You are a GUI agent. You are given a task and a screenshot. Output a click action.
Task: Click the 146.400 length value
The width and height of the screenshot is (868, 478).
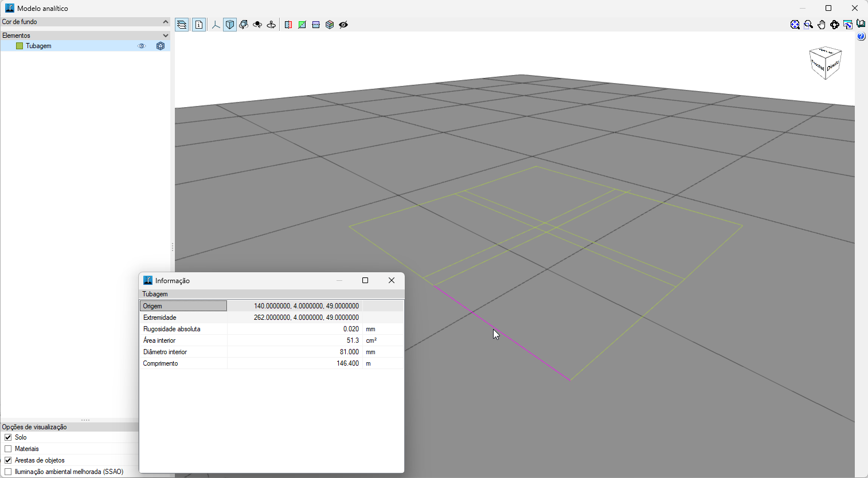click(x=347, y=363)
